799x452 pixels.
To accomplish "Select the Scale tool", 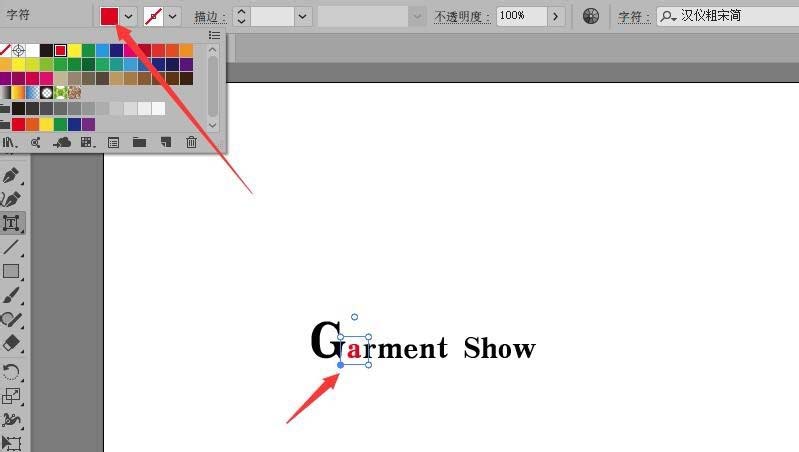I will (x=11, y=396).
